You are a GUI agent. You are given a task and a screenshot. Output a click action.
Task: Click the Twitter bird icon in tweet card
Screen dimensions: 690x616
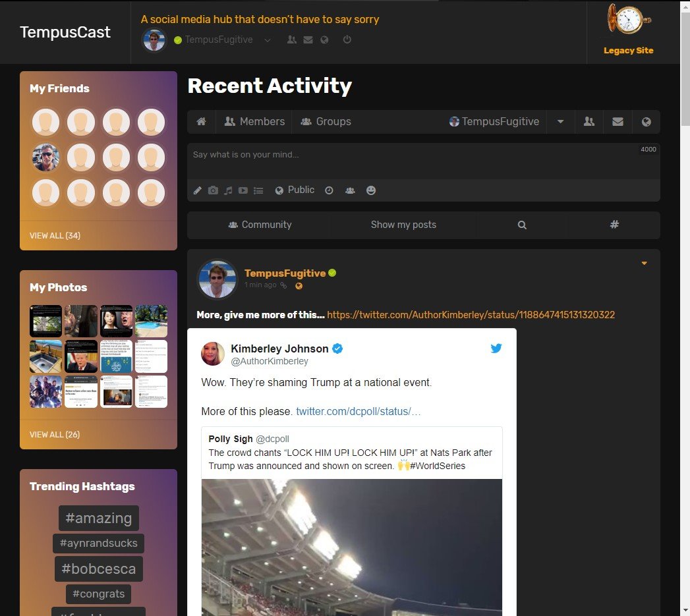[496, 348]
